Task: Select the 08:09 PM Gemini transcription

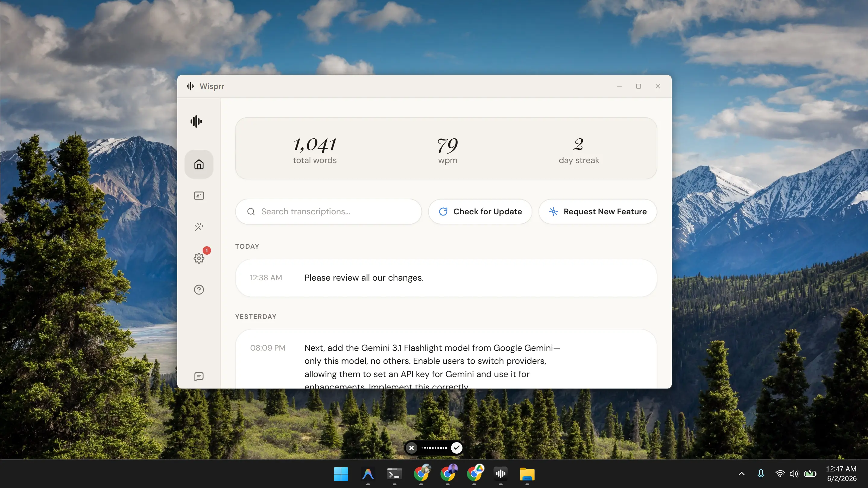Action: tap(446, 359)
